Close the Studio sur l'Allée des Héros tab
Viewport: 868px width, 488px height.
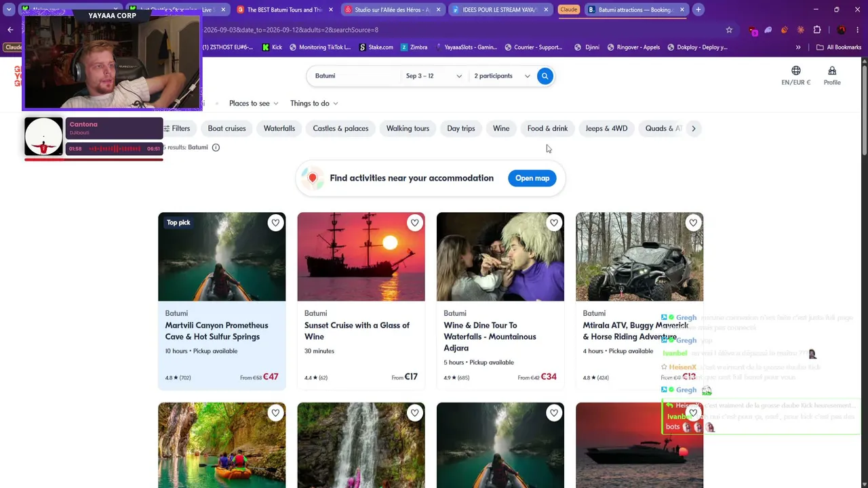tap(439, 9)
